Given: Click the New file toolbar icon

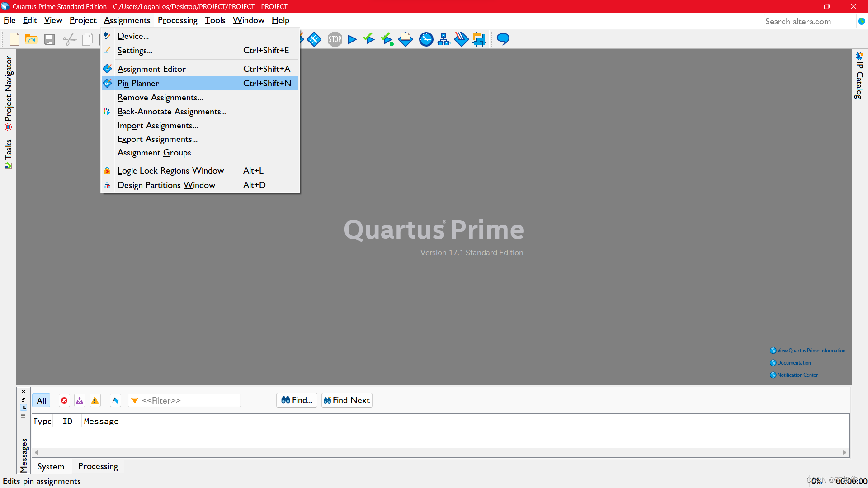Looking at the screenshot, I should pos(14,39).
